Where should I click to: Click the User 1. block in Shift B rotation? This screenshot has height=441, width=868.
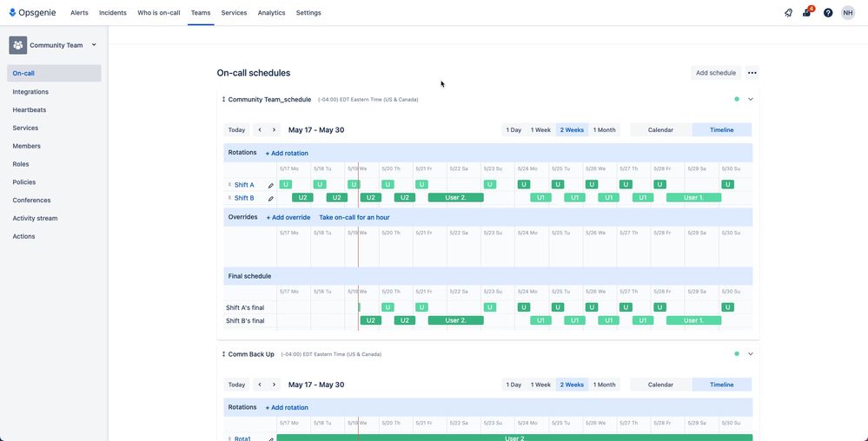[x=693, y=198]
